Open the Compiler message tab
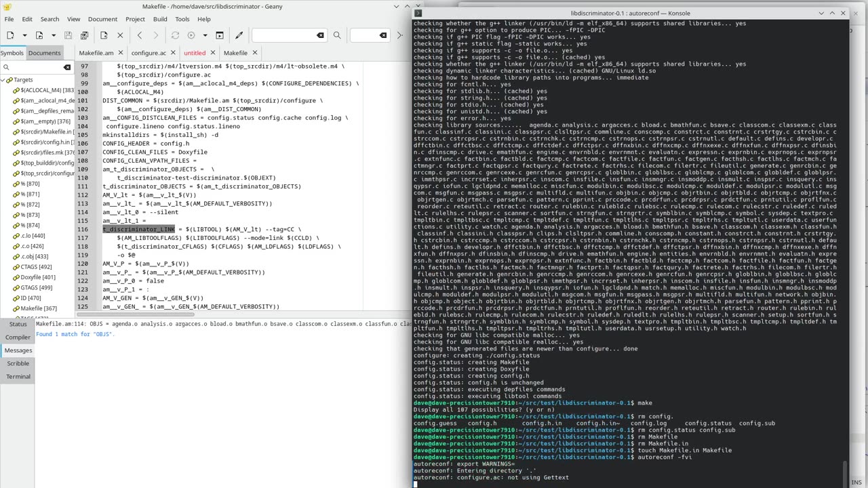Image resolution: width=868 pixels, height=488 pixels. click(18, 337)
